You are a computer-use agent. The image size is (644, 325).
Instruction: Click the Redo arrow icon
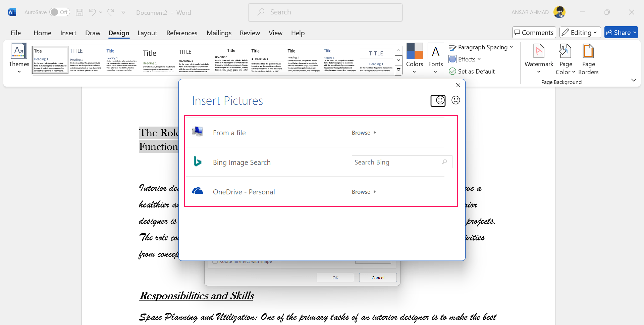click(x=111, y=12)
